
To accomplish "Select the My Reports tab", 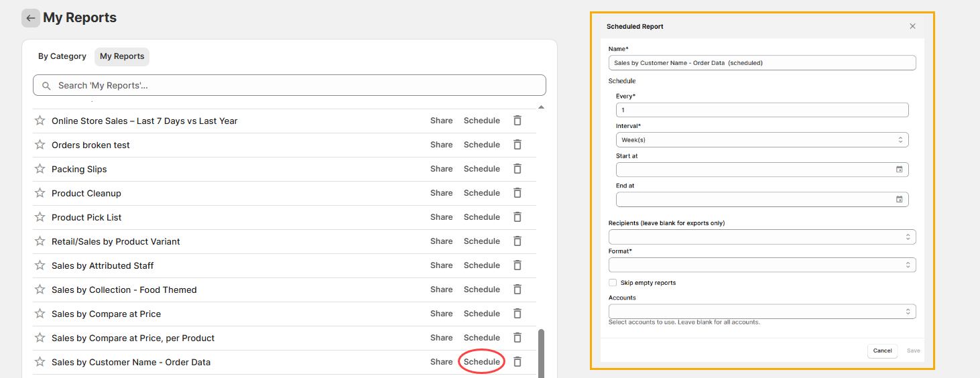I will point(122,56).
